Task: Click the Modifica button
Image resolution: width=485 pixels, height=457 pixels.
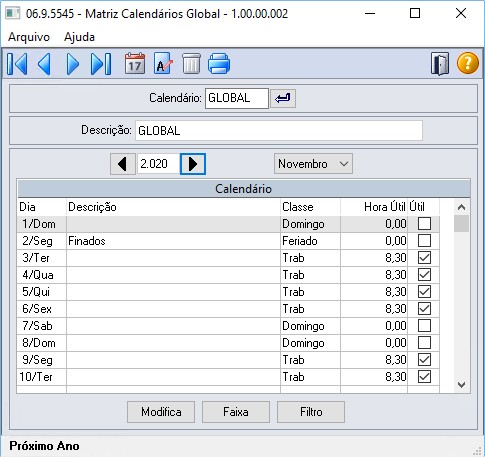Action: pyautogui.click(x=161, y=412)
